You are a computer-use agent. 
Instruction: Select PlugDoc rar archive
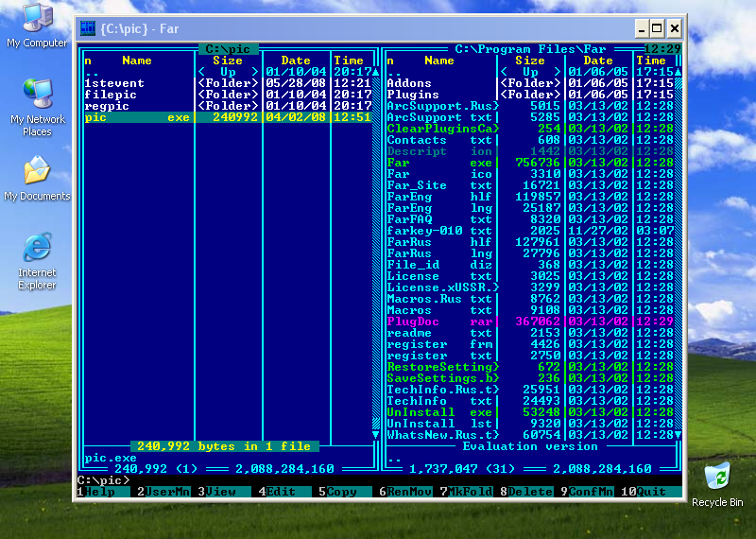(x=530, y=322)
